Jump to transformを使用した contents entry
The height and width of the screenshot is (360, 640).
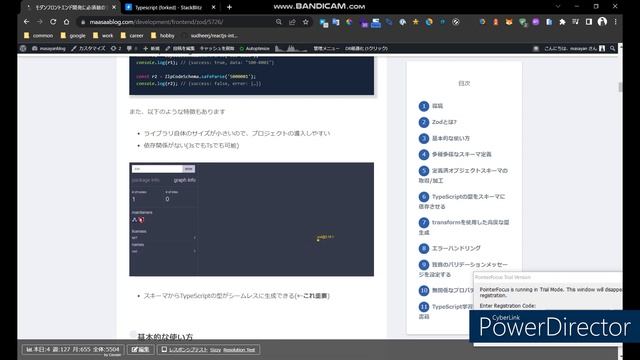(x=464, y=227)
